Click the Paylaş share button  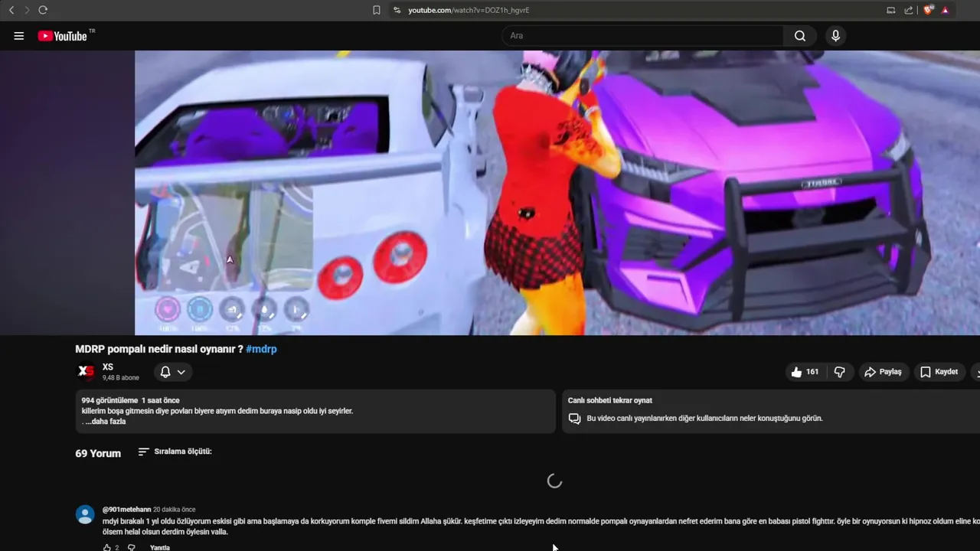pyautogui.click(x=884, y=372)
